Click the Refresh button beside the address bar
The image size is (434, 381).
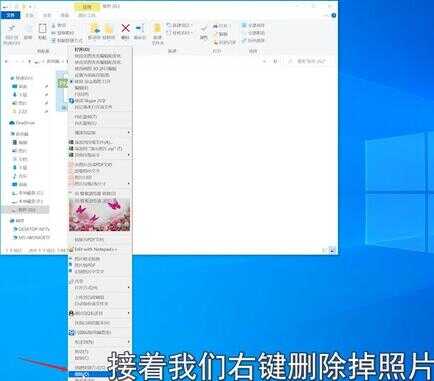[x=275, y=61]
